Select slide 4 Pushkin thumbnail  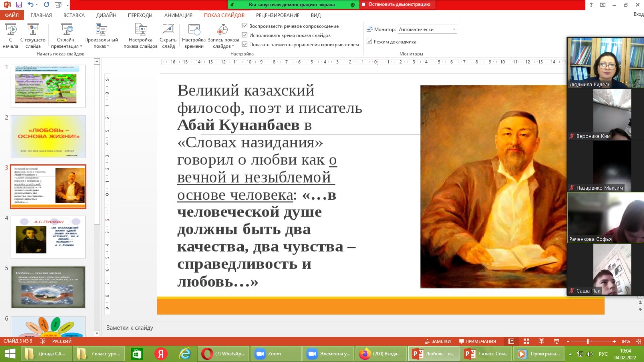48,237
